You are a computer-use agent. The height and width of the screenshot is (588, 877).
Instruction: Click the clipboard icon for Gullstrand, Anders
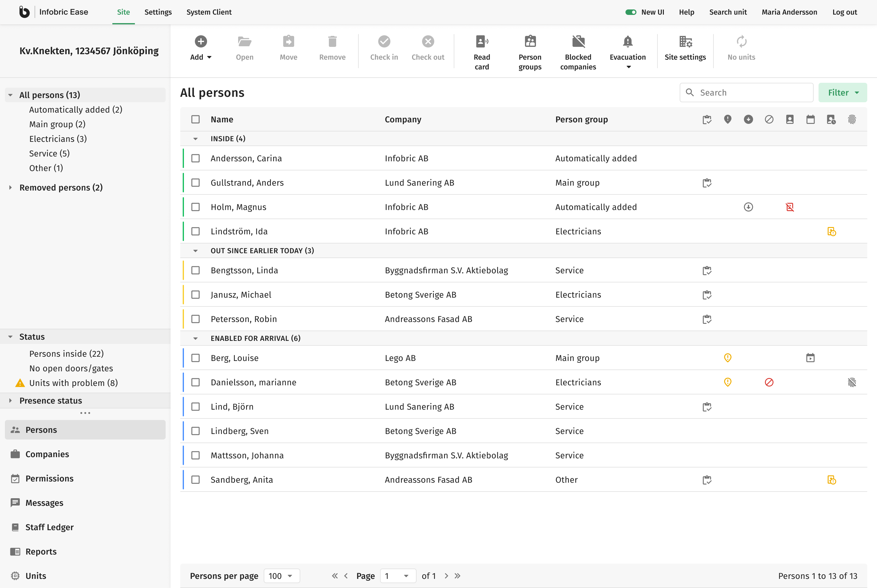pyautogui.click(x=707, y=183)
